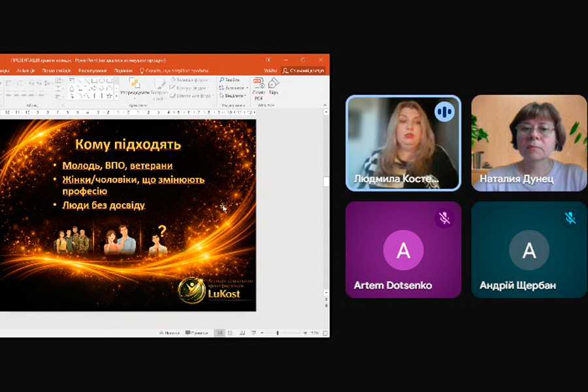Click the audio indicator on Людмила's video tile
The image size is (588, 392).
pyautogui.click(x=444, y=112)
